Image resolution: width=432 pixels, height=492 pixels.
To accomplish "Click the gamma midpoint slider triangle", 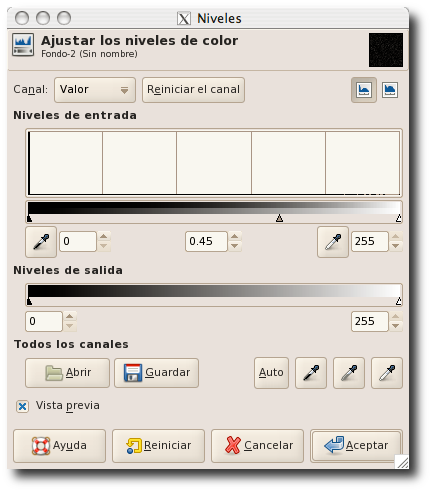I will coord(279,218).
